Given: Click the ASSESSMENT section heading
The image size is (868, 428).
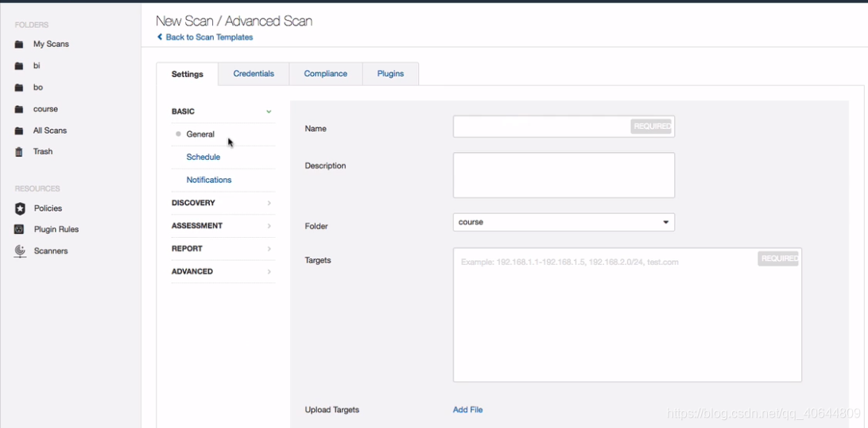Looking at the screenshot, I should [x=197, y=226].
